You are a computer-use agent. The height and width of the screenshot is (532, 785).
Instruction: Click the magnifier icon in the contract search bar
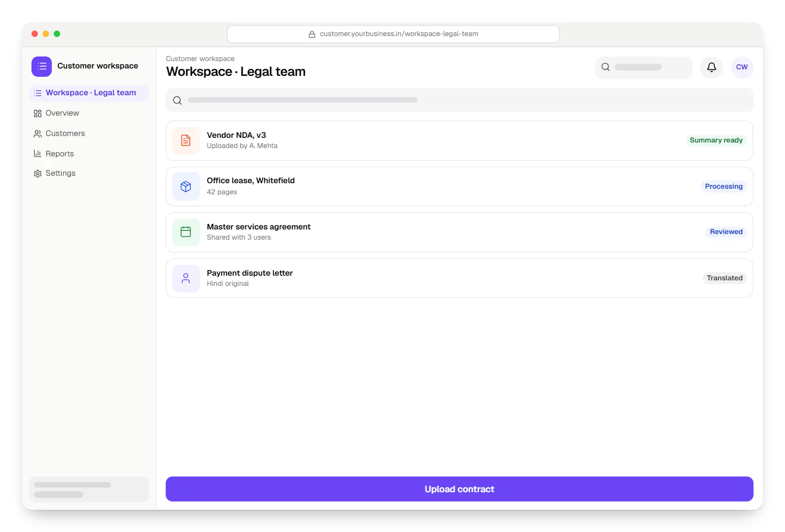(177, 100)
